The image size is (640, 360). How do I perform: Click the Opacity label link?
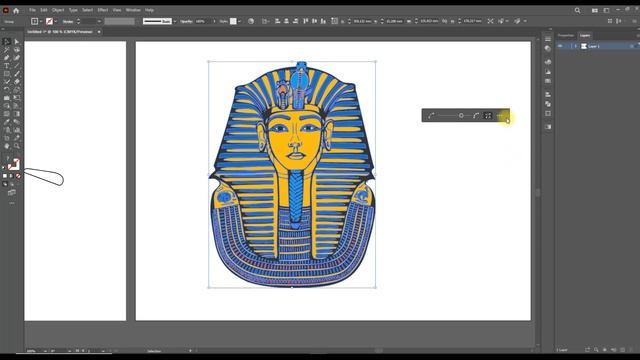(x=186, y=21)
